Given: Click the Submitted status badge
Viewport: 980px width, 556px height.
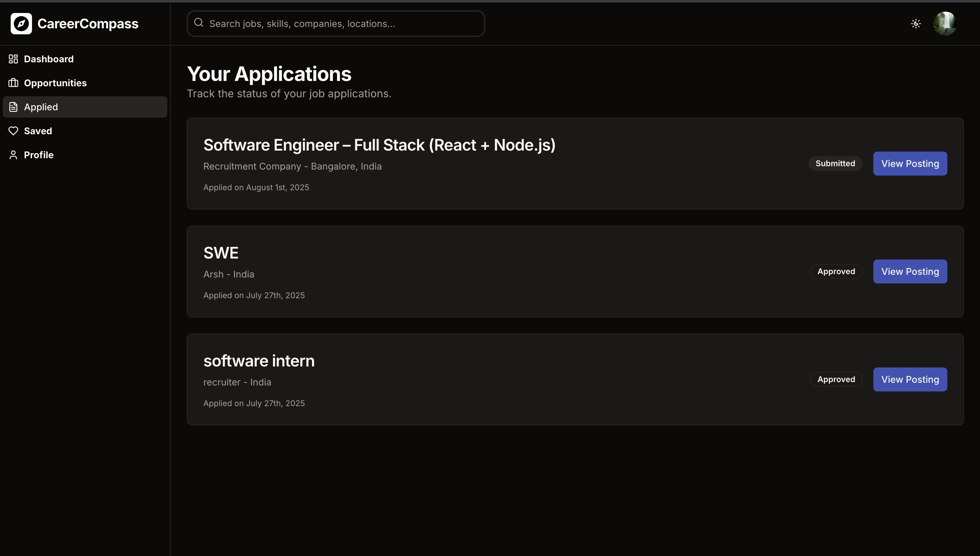Looking at the screenshot, I should pos(835,164).
